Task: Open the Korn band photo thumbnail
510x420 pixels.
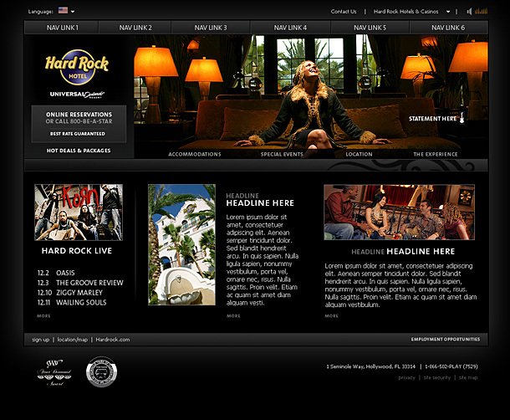Action: 79,213
